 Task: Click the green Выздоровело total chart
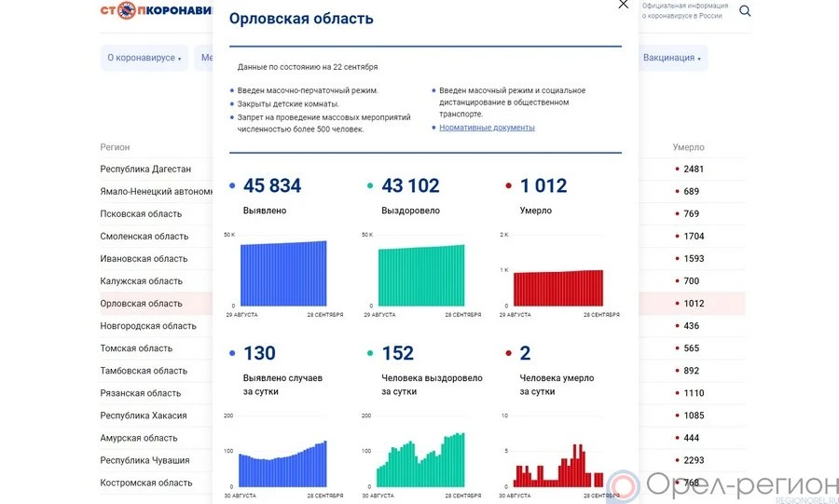[420, 275]
